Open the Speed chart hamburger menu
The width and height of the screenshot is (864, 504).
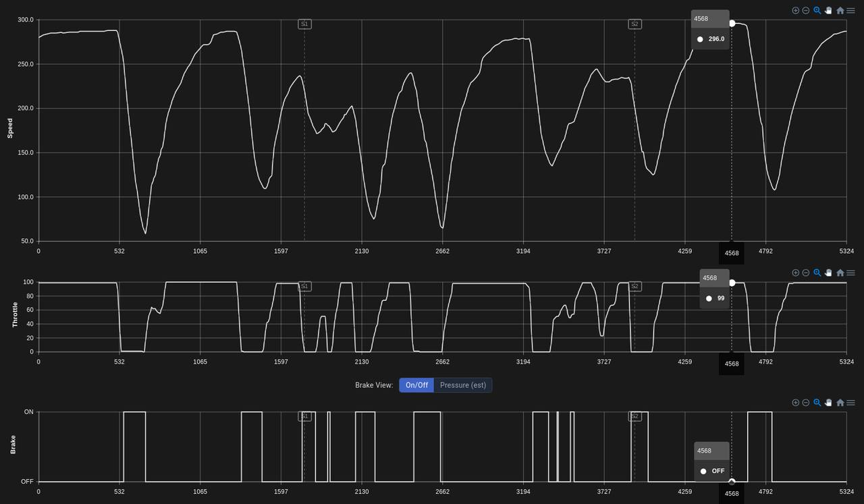[x=850, y=11]
